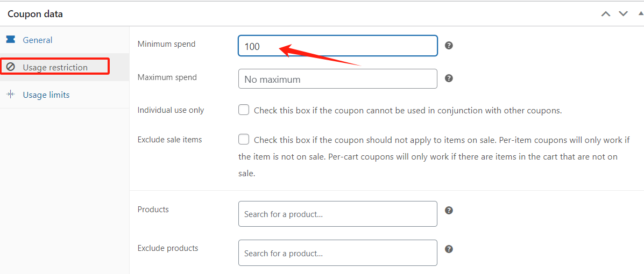Show help tip for Exclude products

point(449,249)
